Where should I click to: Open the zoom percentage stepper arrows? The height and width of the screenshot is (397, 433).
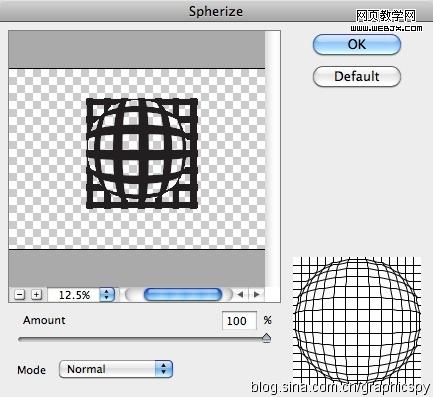(x=107, y=295)
